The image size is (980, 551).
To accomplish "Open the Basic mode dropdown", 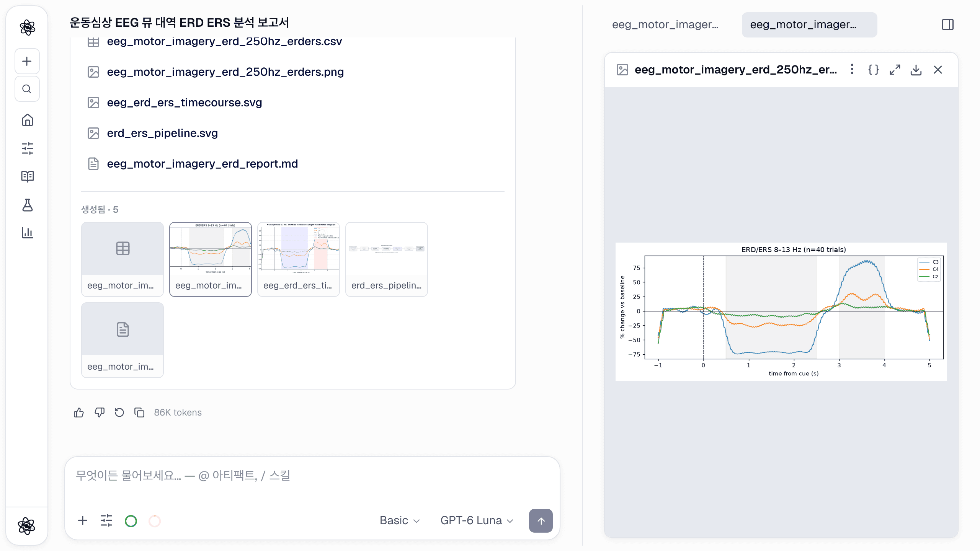I will click(x=400, y=520).
